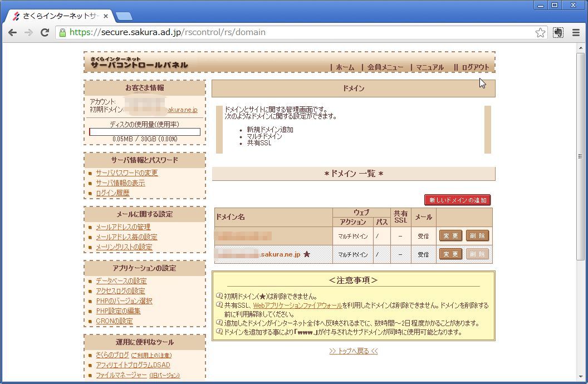Click the disk usage progress bar

pos(145,132)
